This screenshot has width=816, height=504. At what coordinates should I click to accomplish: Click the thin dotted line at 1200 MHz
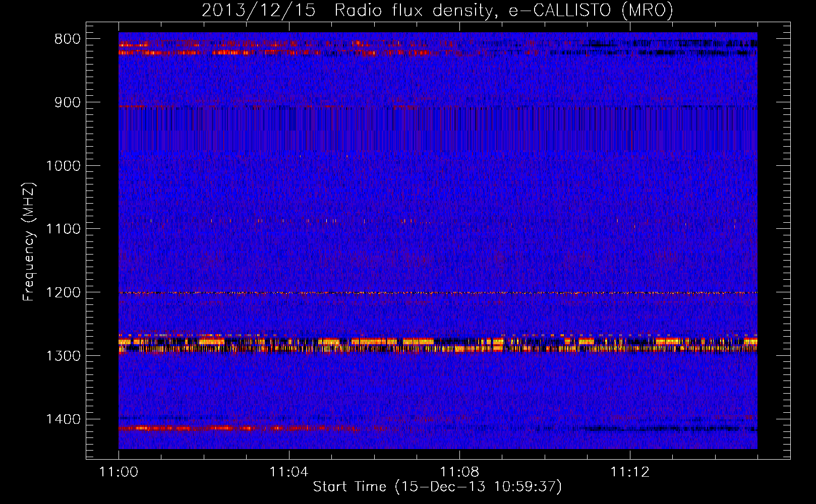click(x=438, y=293)
